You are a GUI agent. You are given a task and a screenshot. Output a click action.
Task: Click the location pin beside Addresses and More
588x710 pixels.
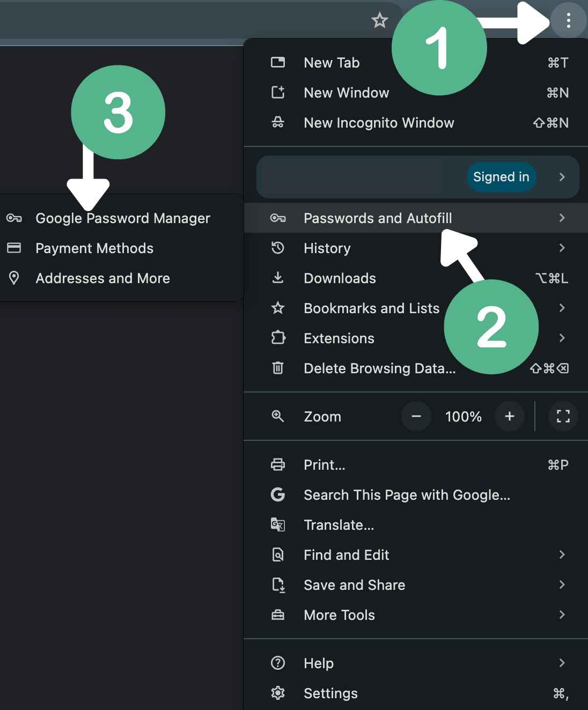point(14,278)
